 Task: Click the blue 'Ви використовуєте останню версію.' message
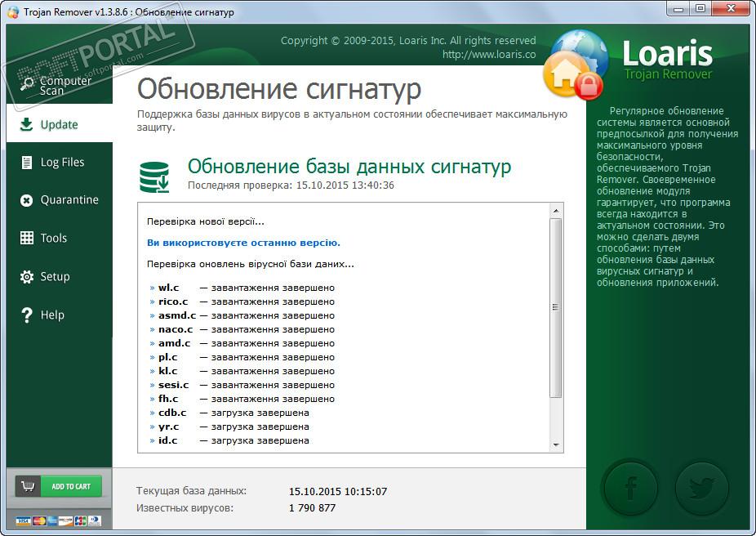pyautogui.click(x=243, y=243)
